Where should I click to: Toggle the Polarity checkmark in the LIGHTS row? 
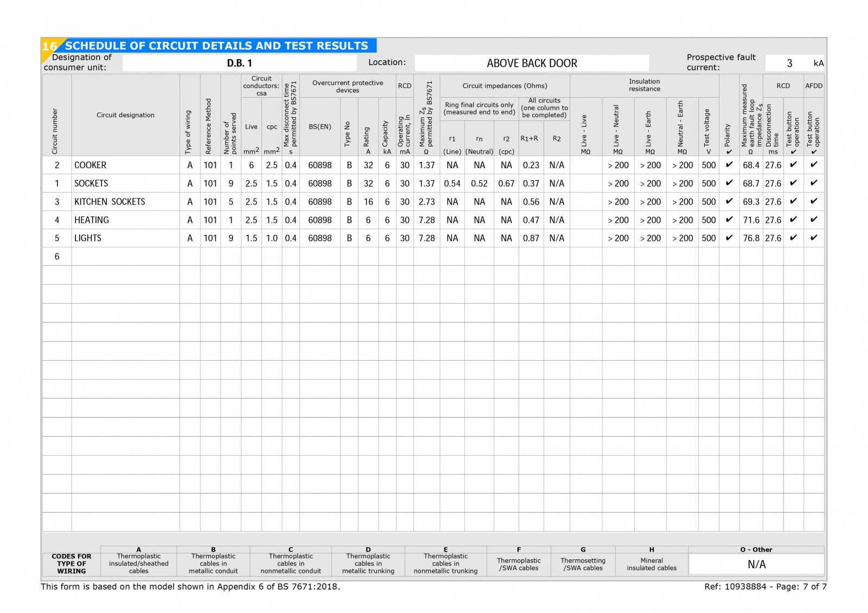click(x=729, y=238)
